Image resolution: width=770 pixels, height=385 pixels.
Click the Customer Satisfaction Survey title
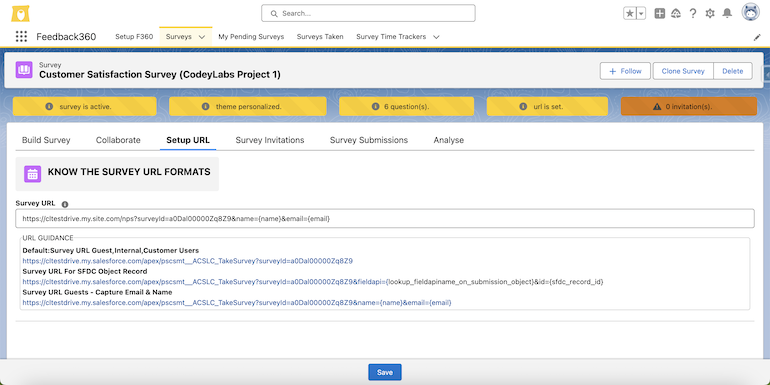[160, 75]
